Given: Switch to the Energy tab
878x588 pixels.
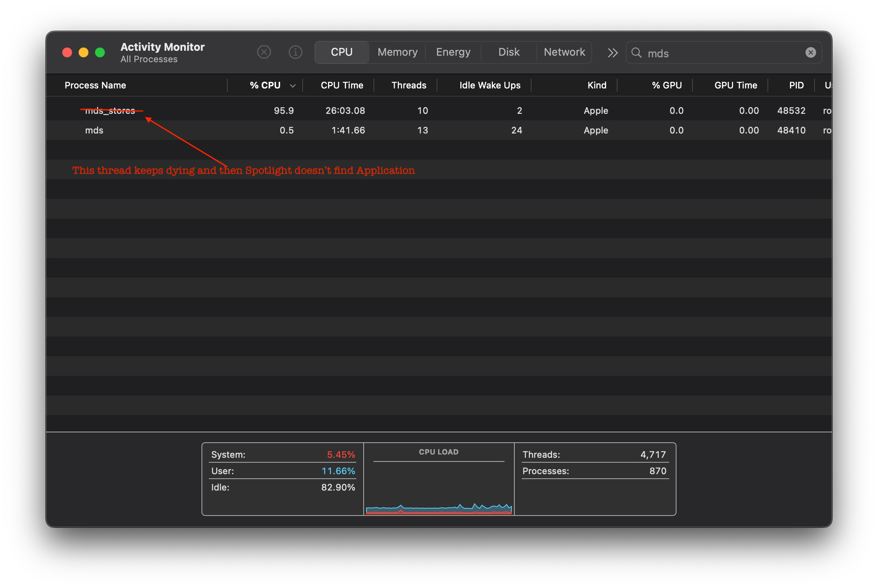Looking at the screenshot, I should pos(453,52).
